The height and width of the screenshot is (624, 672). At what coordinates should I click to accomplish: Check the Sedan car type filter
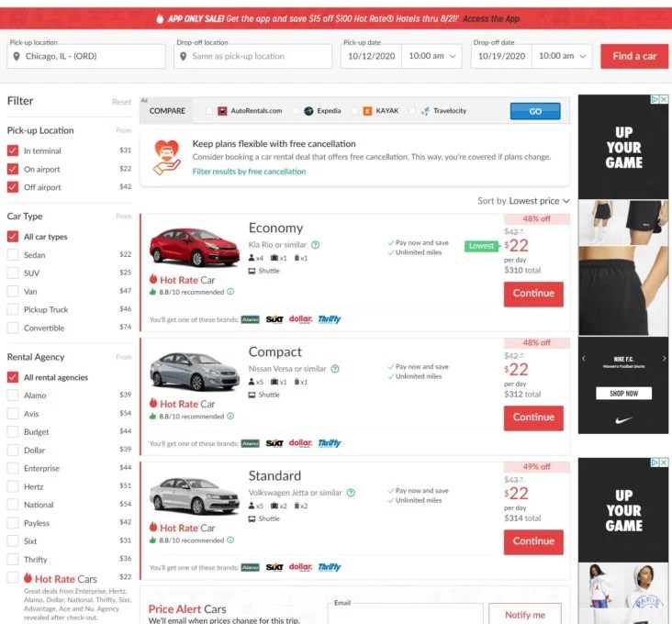13,255
